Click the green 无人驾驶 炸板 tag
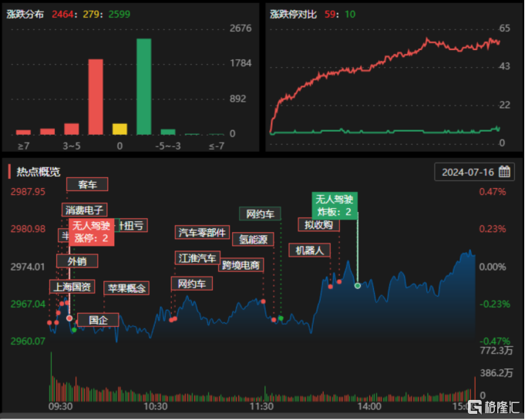Screen dimensions: 525x420 (x=335, y=206)
